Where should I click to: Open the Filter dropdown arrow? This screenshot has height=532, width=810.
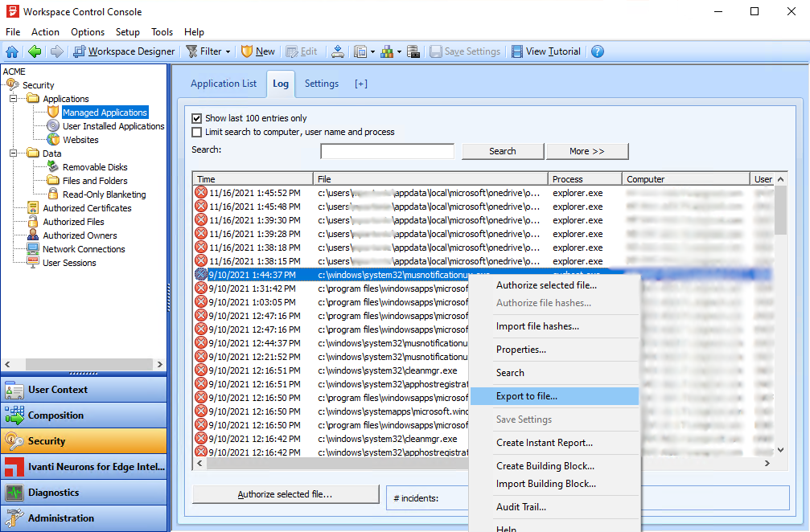point(228,51)
